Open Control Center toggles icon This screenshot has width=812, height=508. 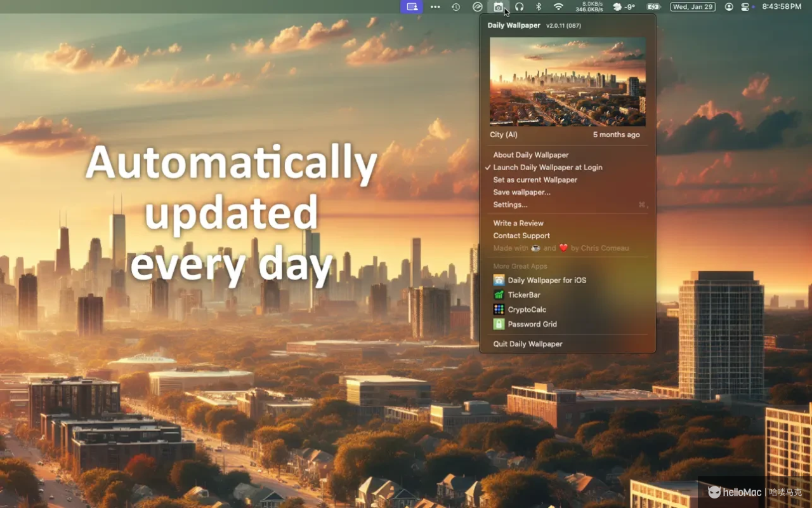point(745,7)
